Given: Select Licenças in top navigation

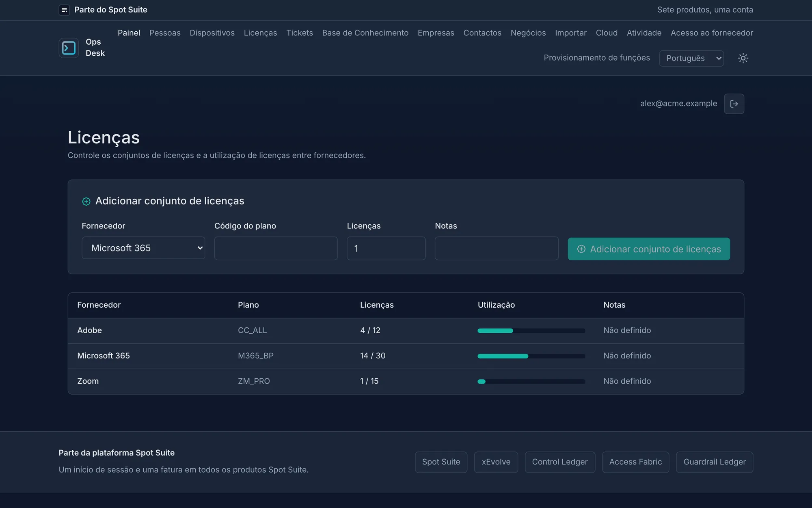Looking at the screenshot, I should (x=261, y=33).
